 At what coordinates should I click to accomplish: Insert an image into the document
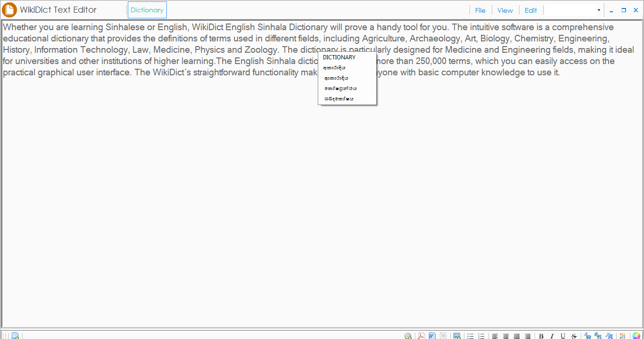point(457,336)
